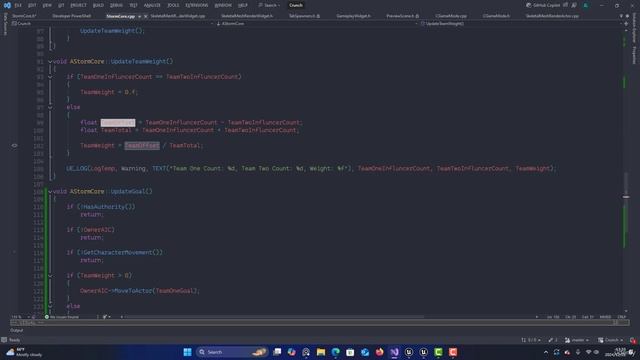Open the Extensions menu
Screen dimensions: 640x360
tap(197, 5)
